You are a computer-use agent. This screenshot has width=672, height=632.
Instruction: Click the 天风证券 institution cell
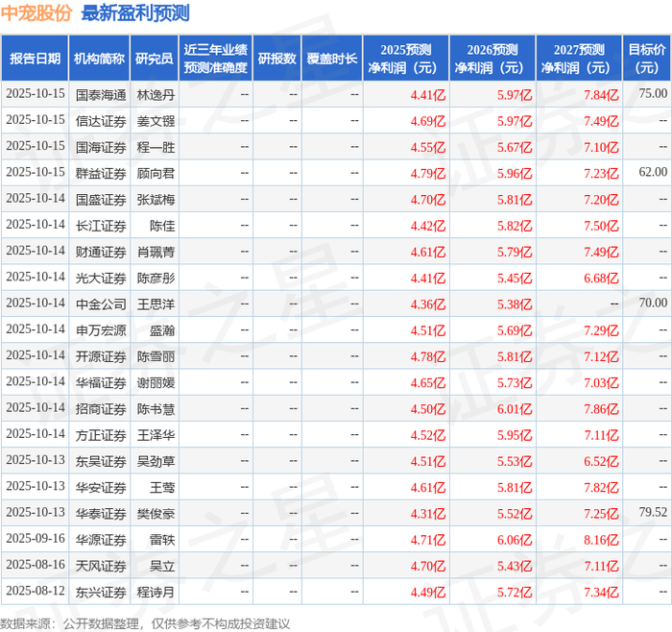(x=101, y=566)
